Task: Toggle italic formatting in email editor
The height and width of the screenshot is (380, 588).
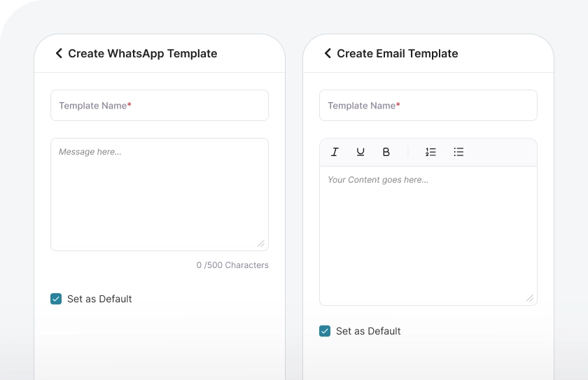Action: tap(335, 152)
